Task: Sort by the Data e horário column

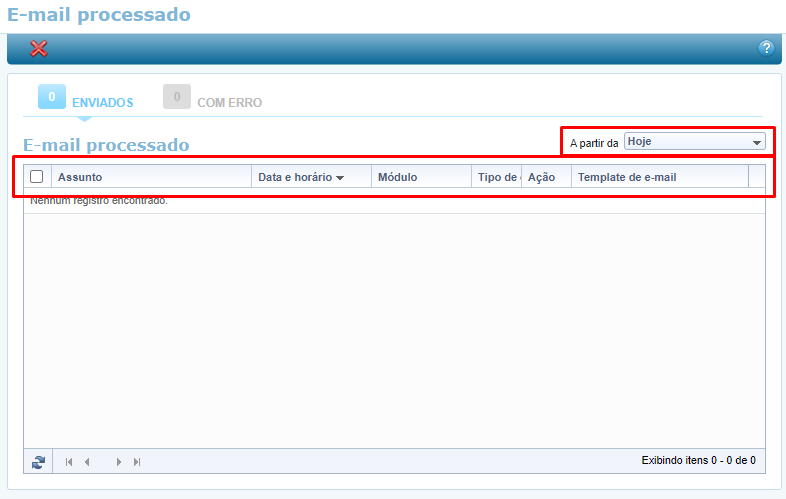Action: 300,177
